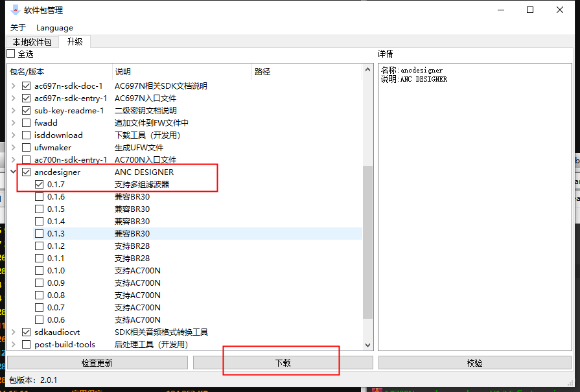This screenshot has height=392, width=580.
Task: Expand the fwadd tree node
Action: tap(14, 122)
